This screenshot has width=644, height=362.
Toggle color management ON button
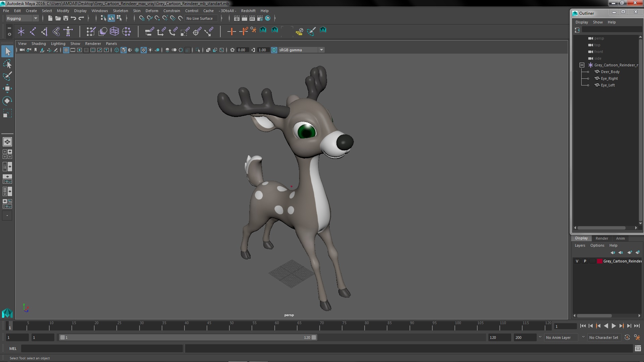(x=274, y=50)
